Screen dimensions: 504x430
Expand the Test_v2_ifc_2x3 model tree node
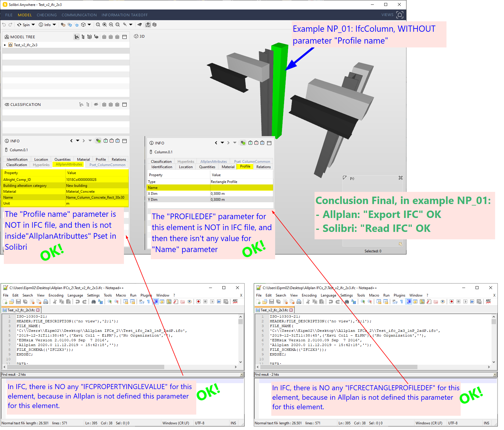click(x=5, y=45)
